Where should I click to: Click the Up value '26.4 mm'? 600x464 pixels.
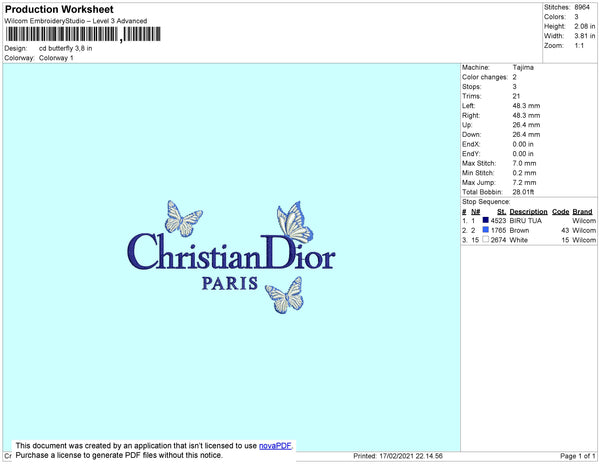click(526, 125)
